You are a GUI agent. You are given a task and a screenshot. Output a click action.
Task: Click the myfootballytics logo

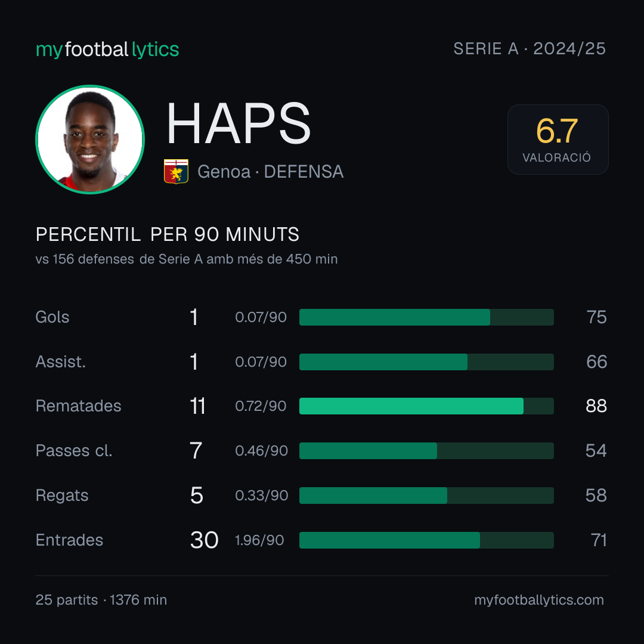[x=107, y=49]
